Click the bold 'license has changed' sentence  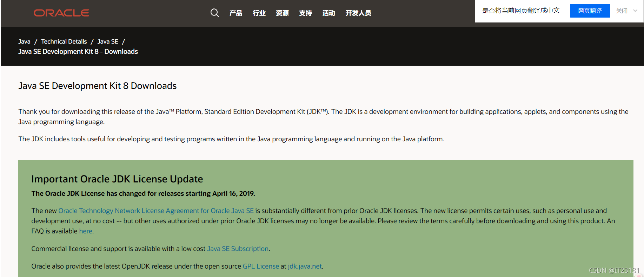click(x=143, y=193)
